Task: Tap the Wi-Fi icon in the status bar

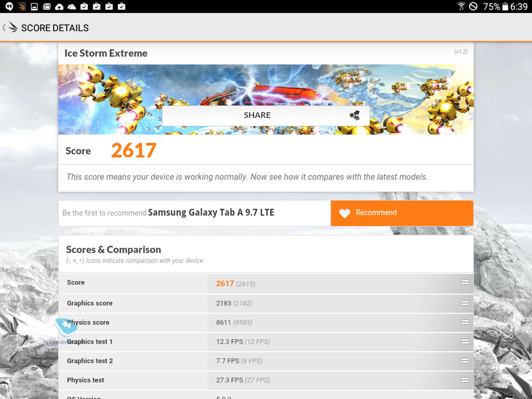Action: 461,6
